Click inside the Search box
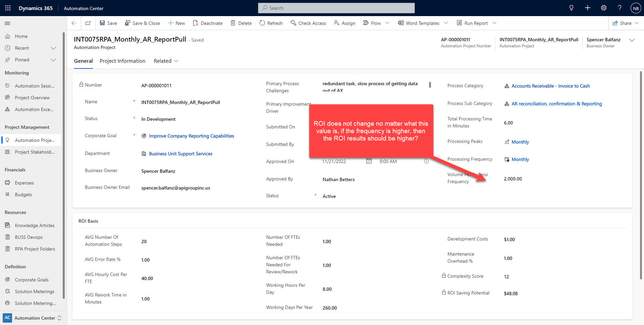The image size is (644, 325). [x=336, y=8]
